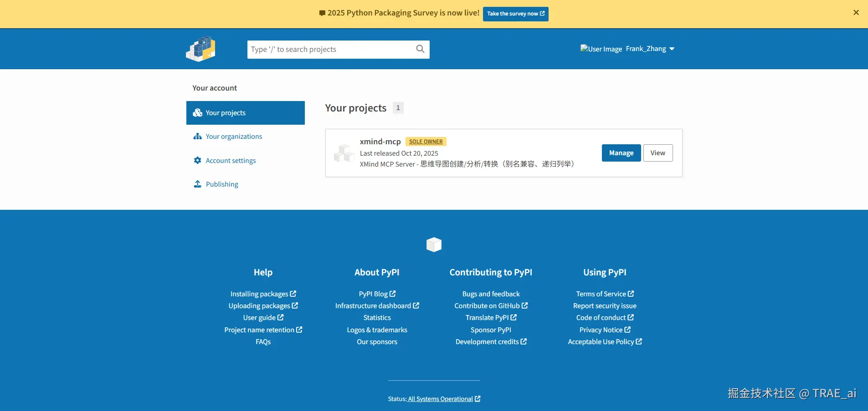Click the Take the survey now button
The image size is (868, 411).
(x=515, y=14)
